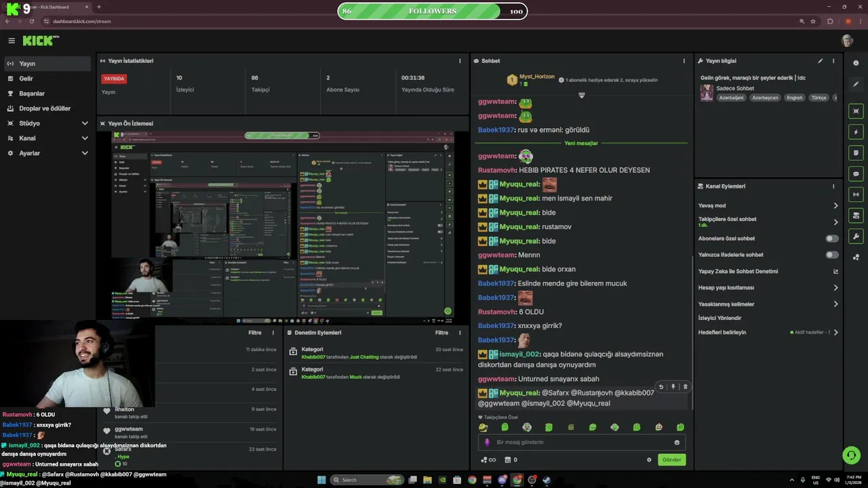The width and height of the screenshot is (868, 488).
Task: Click the Türkçe language tag
Action: point(819,98)
